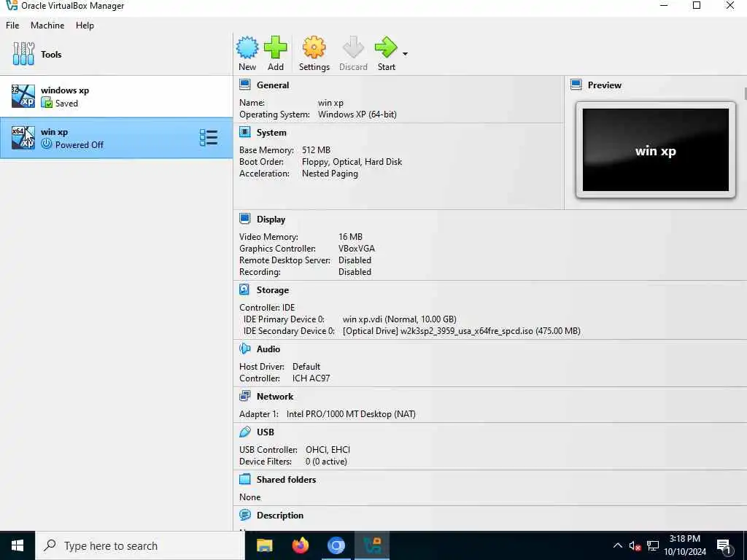
Task: Click the Display section monitor icon
Action: tap(245, 219)
